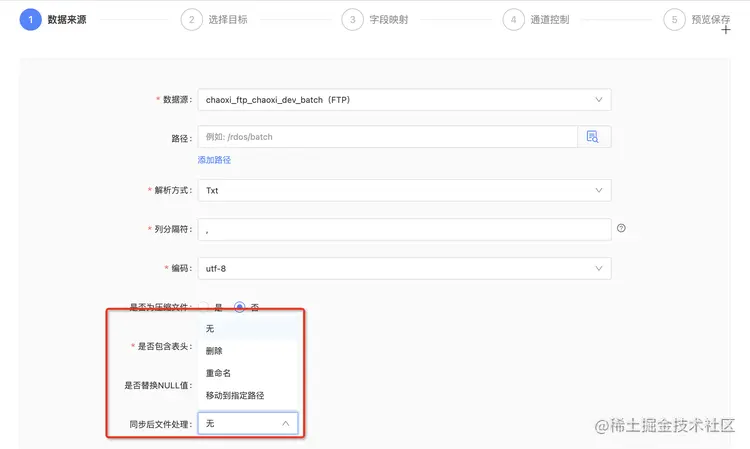Select 否 for 是否为压缩文件
Viewport: 750px width, 449px height.
click(x=240, y=307)
